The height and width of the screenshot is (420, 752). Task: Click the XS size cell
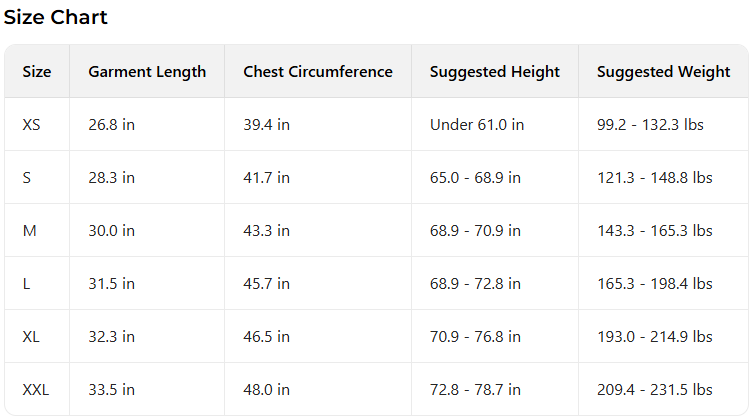(32, 125)
